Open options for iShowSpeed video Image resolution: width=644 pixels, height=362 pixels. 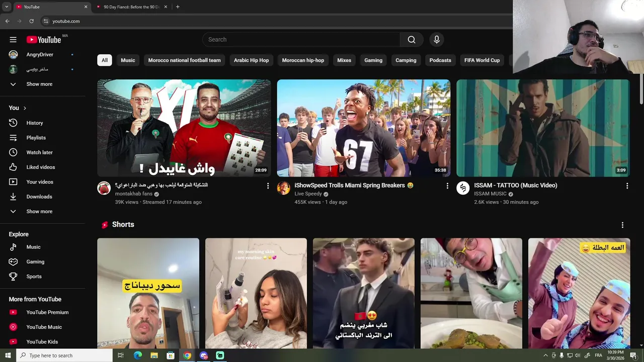point(447,186)
